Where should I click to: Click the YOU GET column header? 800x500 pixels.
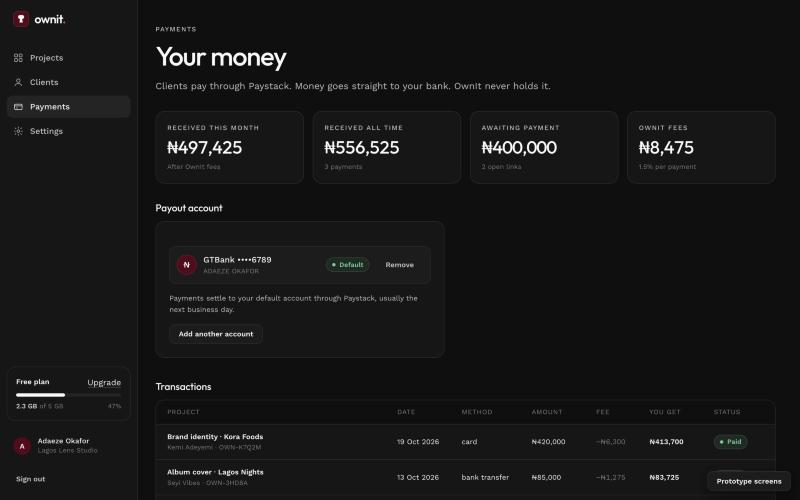click(665, 412)
